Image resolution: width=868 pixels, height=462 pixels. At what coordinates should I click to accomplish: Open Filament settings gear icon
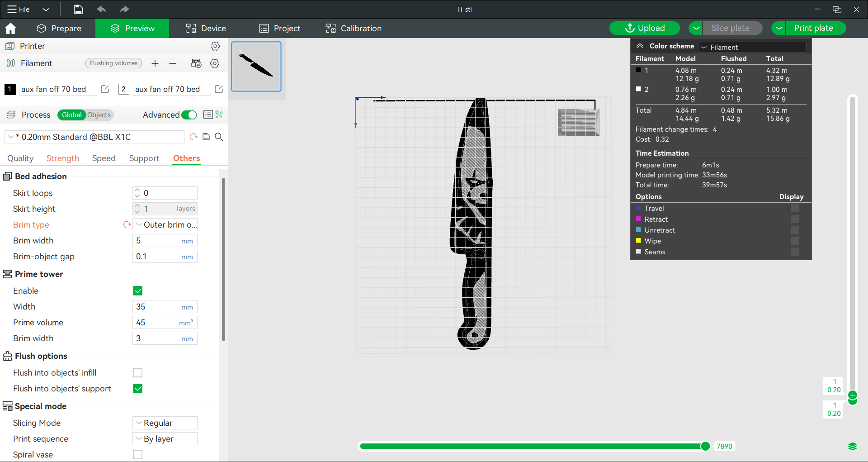[215, 63]
